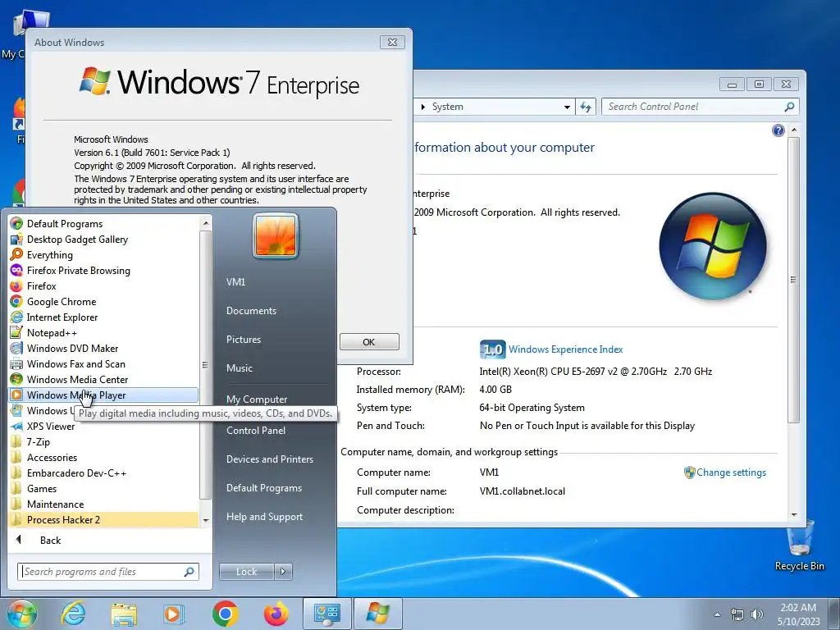The width and height of the screenshot is (840, 630).
Task: Open the Everything search app
Action: pos(104,255)
